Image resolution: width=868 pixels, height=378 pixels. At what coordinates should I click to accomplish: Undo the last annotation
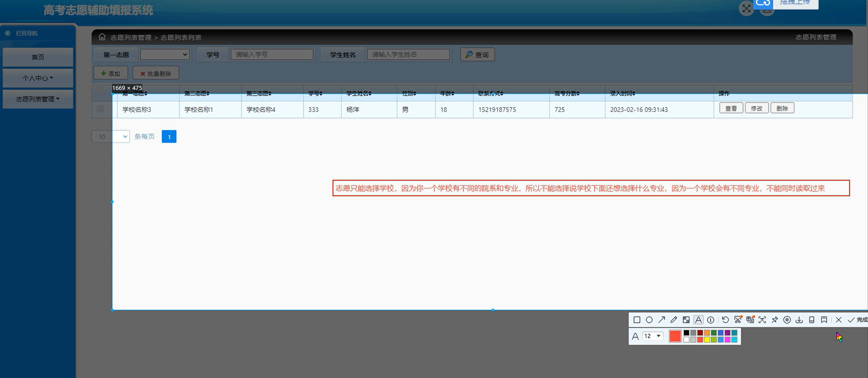pyautogui.click(x=725, y=320)
